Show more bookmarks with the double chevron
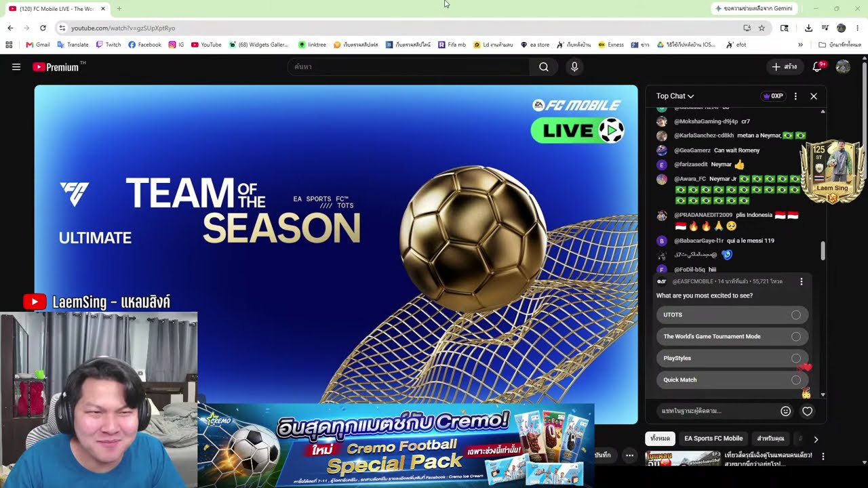This screenshot has height=488, width=868. pos(800,45)
